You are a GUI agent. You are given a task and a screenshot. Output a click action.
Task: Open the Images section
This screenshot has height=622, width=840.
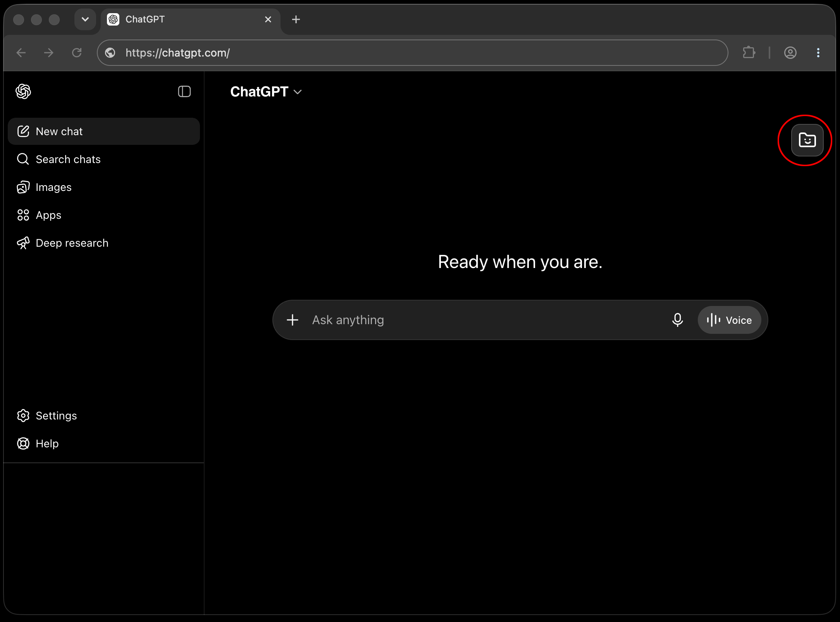tap(104, 187)
